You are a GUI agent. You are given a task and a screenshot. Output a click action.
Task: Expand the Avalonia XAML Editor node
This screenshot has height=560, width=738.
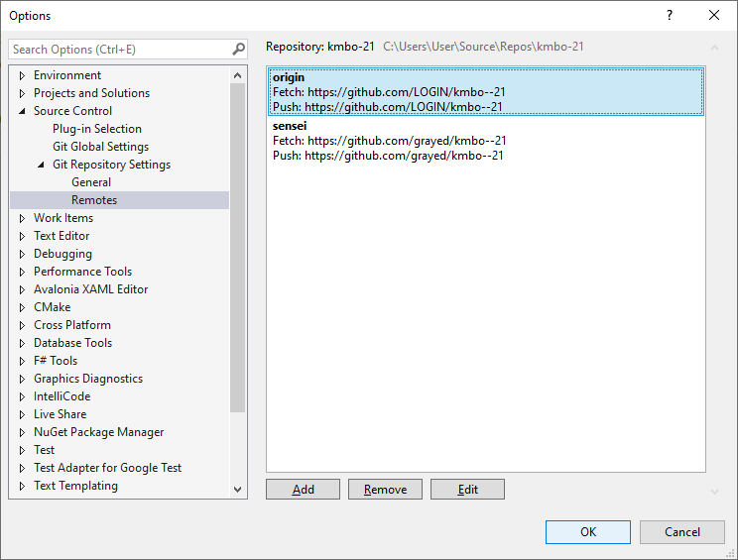22,289
